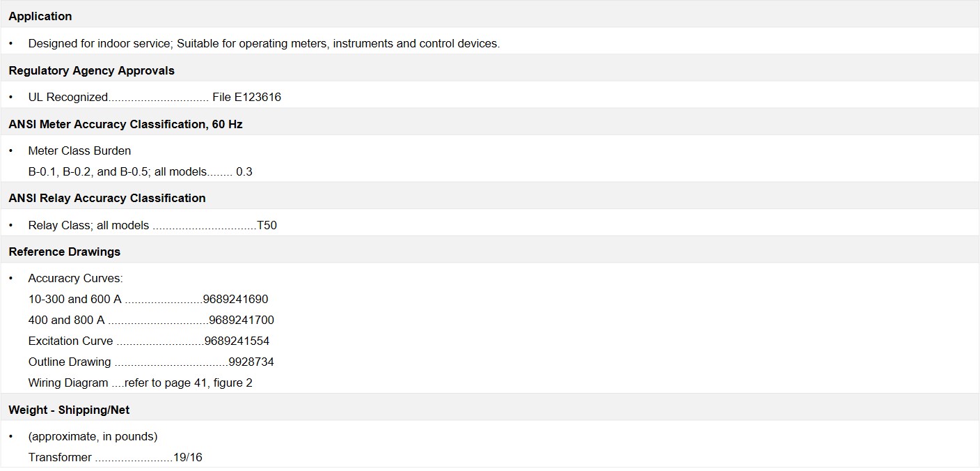Image resolution: width=980 pixels, height=471 pixels.
Task: Click the indoor service description text
Action: (264, 43)
